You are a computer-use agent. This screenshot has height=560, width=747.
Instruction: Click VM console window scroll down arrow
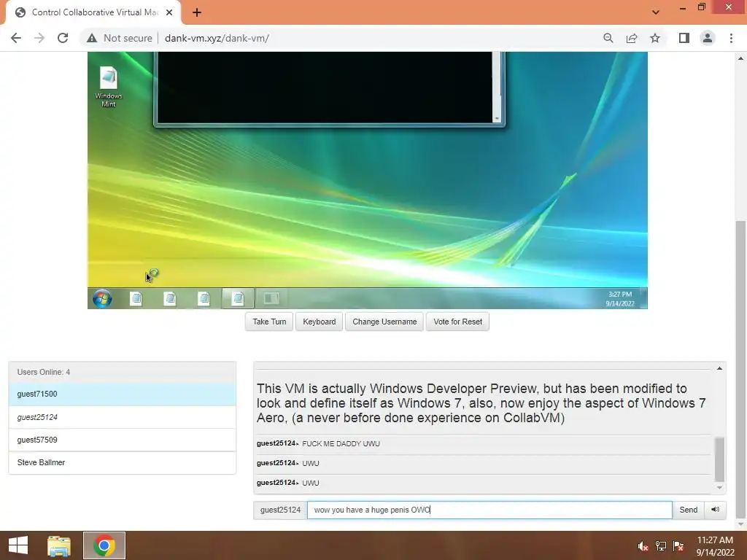[x=497, y=119]
